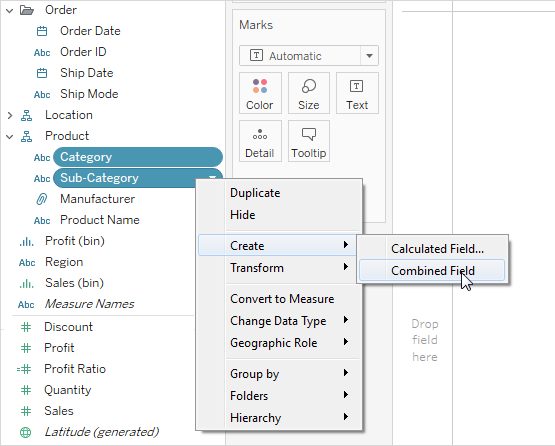
Task: Open the Color marks card
Action: point(260,93)
